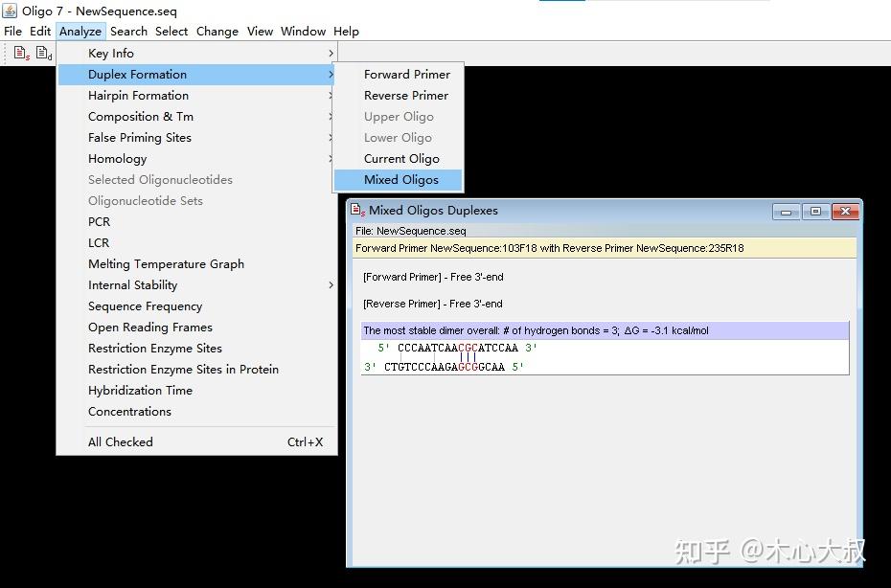Click '[Reverse Primer] - Free 3'-end' text
Viewport: 891px width, 588px height.
(x=432, y=304)
